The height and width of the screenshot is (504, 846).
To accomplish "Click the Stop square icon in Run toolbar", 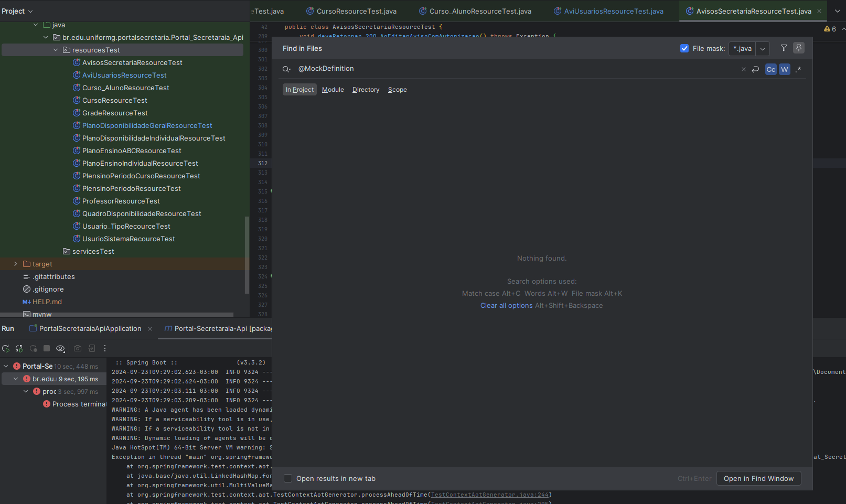I will pos(47,348).
